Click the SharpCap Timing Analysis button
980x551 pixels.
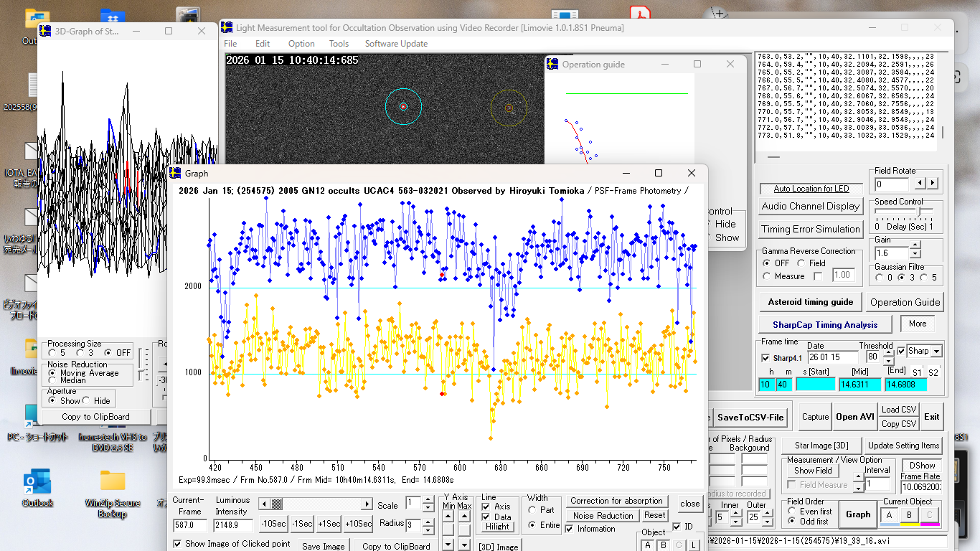(x=825, y=324)
